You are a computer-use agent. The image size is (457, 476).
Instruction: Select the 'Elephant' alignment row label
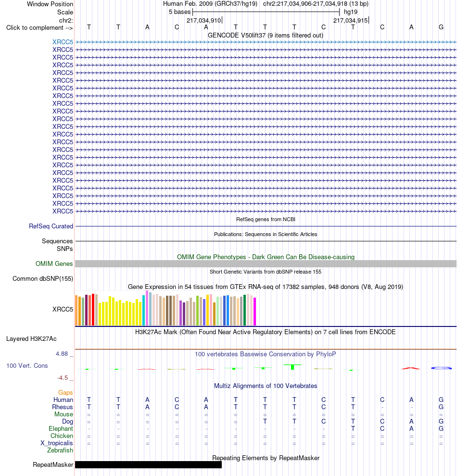tap(61, 429)
